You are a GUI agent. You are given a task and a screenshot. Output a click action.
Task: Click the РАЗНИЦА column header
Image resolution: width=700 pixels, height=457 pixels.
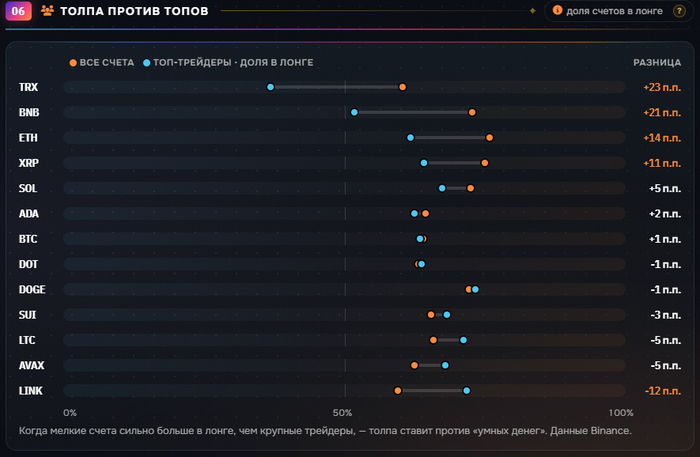point(657,62)
